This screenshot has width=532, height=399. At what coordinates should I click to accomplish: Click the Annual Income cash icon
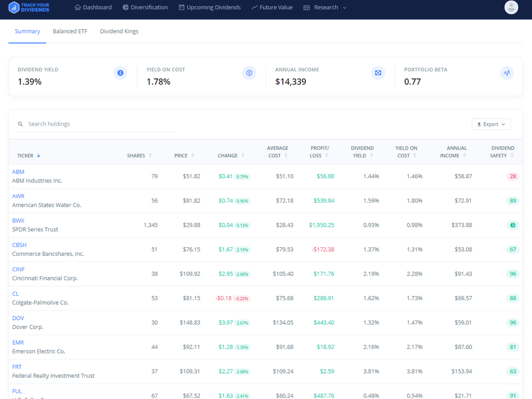(x=378, y=72)
